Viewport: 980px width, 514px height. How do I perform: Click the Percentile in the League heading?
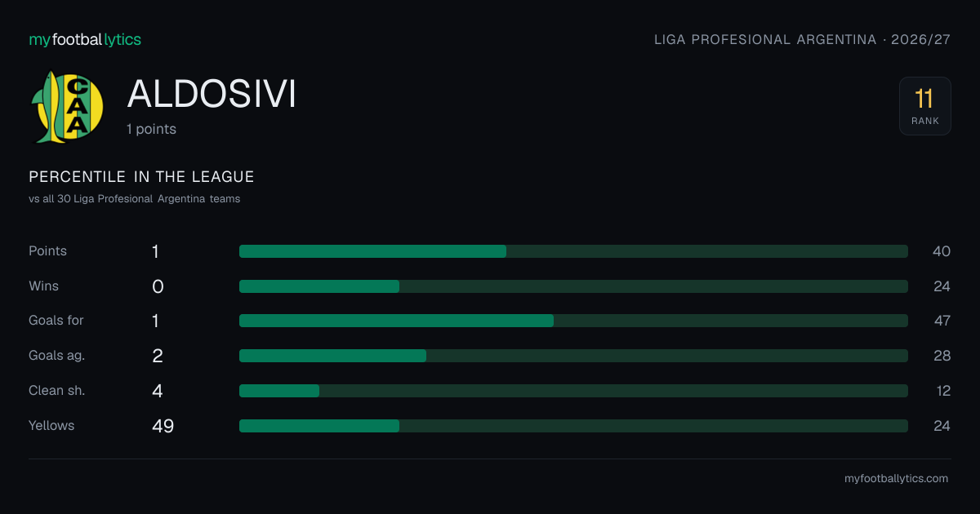(x=141, y=177)
